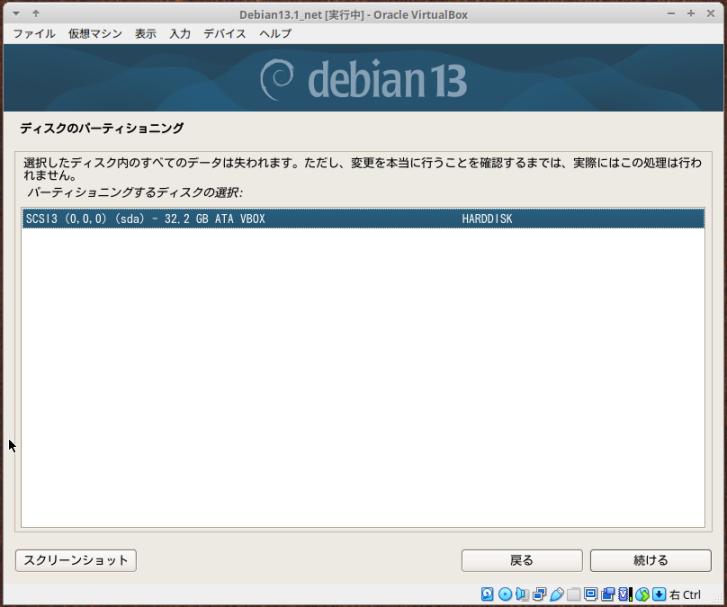Minimize the VirtualBox window
727x607 pixels.
click(x=671, y=13)
